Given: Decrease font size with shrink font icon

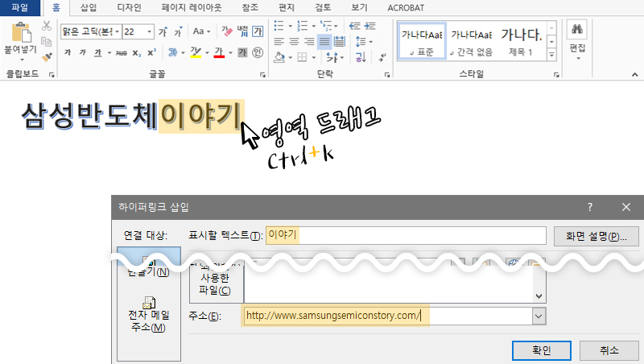Looking at the screenshot, I should pos(178,31).
